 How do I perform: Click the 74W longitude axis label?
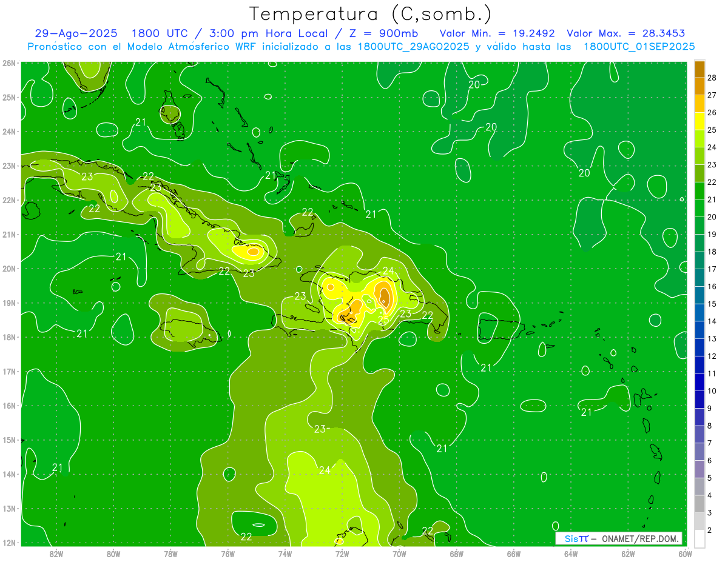285,554
